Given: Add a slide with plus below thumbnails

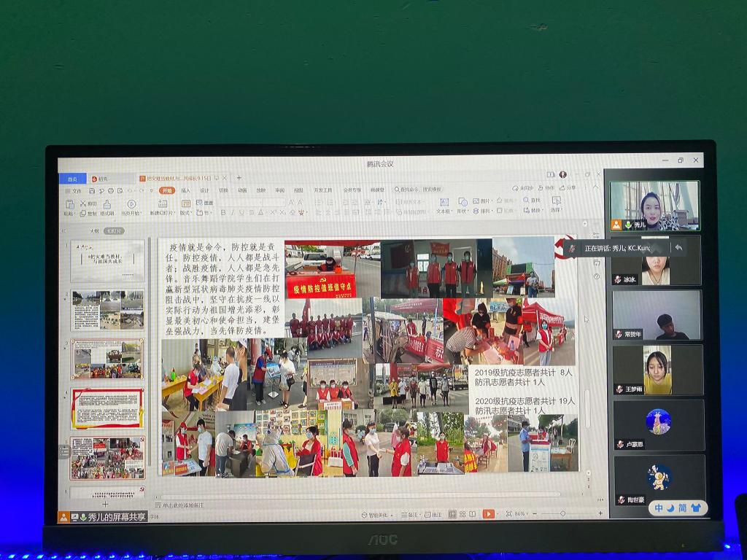Looking at the screenshot, I should point(105,505).
